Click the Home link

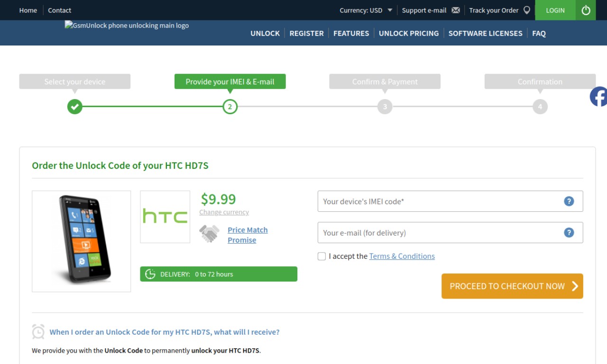tap(28, 10)
